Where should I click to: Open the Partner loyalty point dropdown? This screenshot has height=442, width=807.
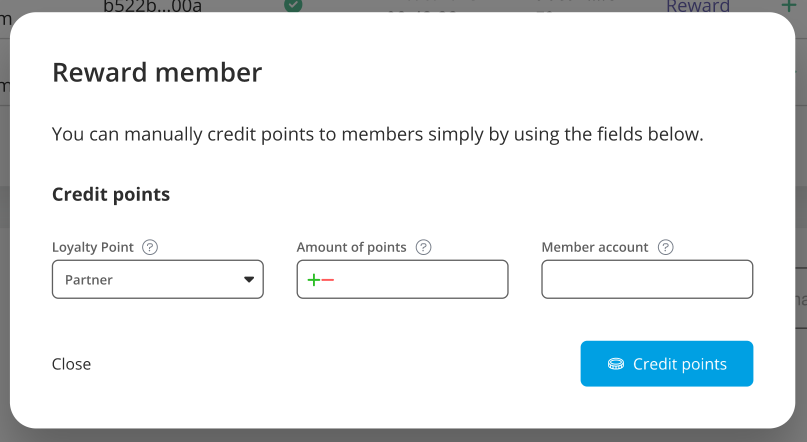[x=157, y=279]
